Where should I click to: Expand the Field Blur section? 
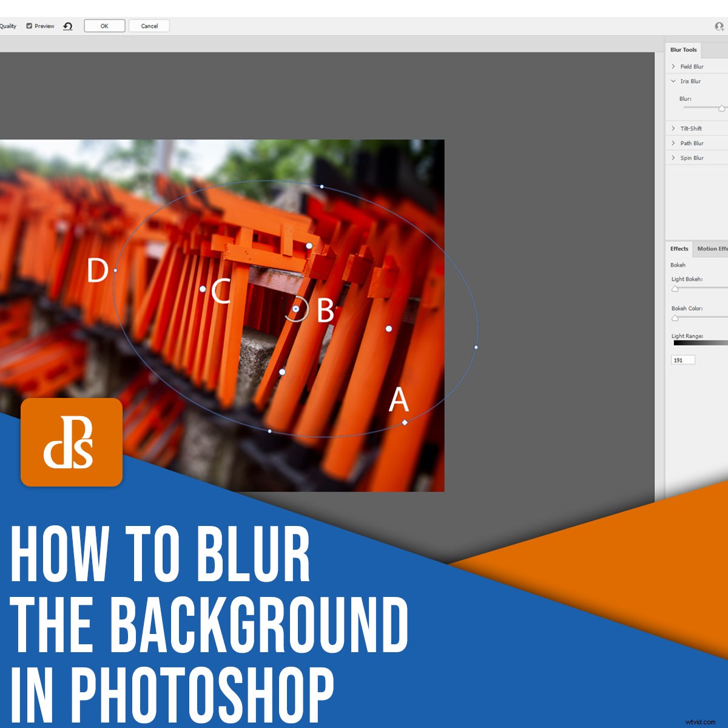pyautogui.click(x=673, y=66)
